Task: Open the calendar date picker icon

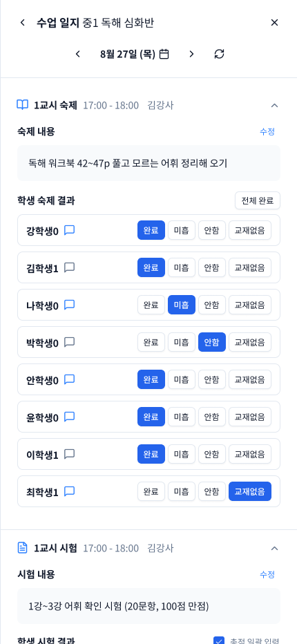Action: coord(164,54)
